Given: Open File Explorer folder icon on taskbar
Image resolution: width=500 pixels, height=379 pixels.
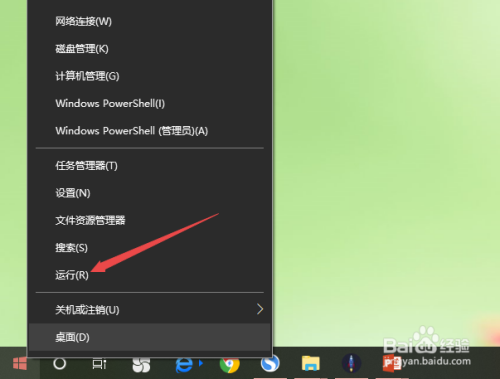Looking at the screenshot, I should coord(311,363).
